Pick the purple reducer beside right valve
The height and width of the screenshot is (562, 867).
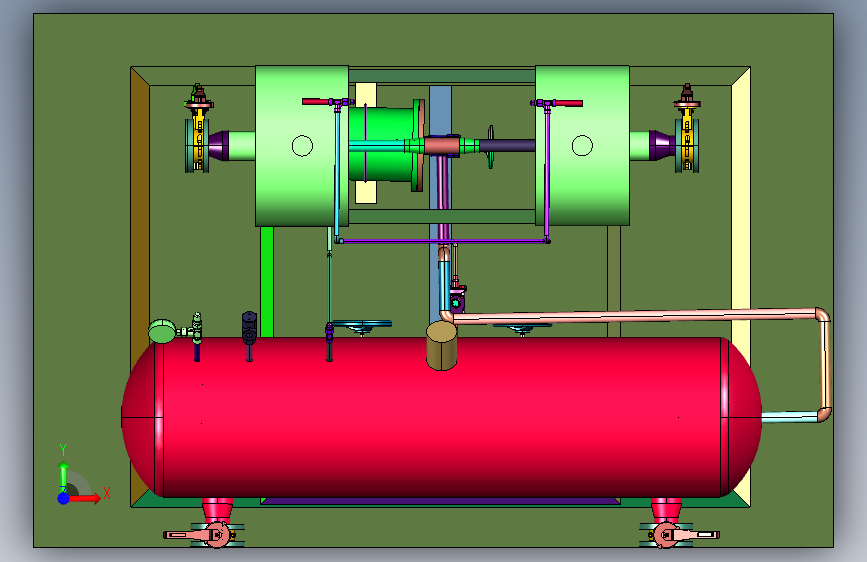[x=661, y=145]
